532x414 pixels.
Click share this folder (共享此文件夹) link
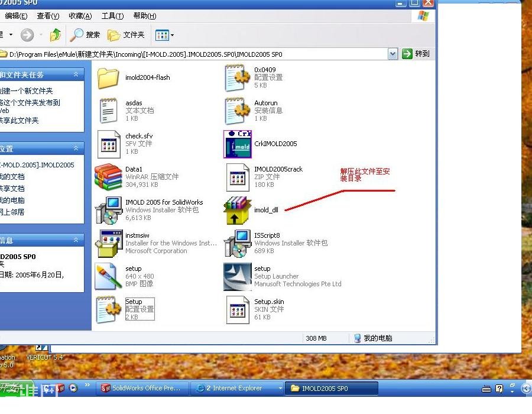tap(20, 121)
